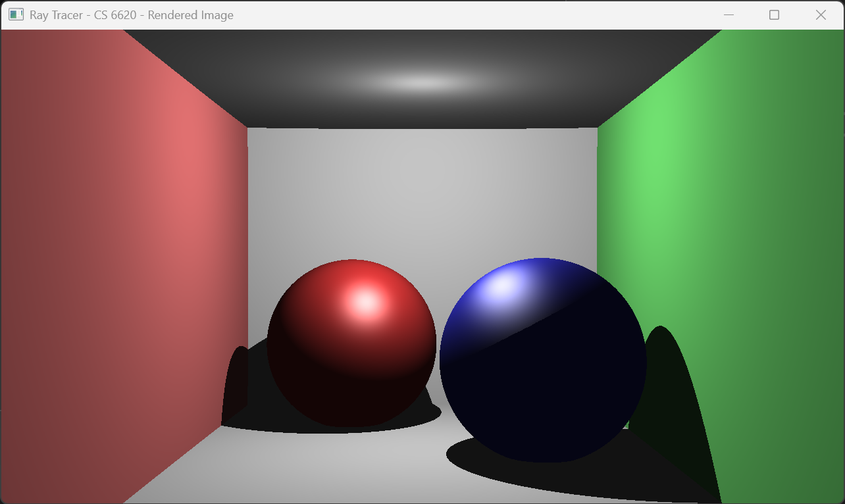845x504 pixels.
Task: Minimize the Ray Tracer window
Action: pos(729,14)
